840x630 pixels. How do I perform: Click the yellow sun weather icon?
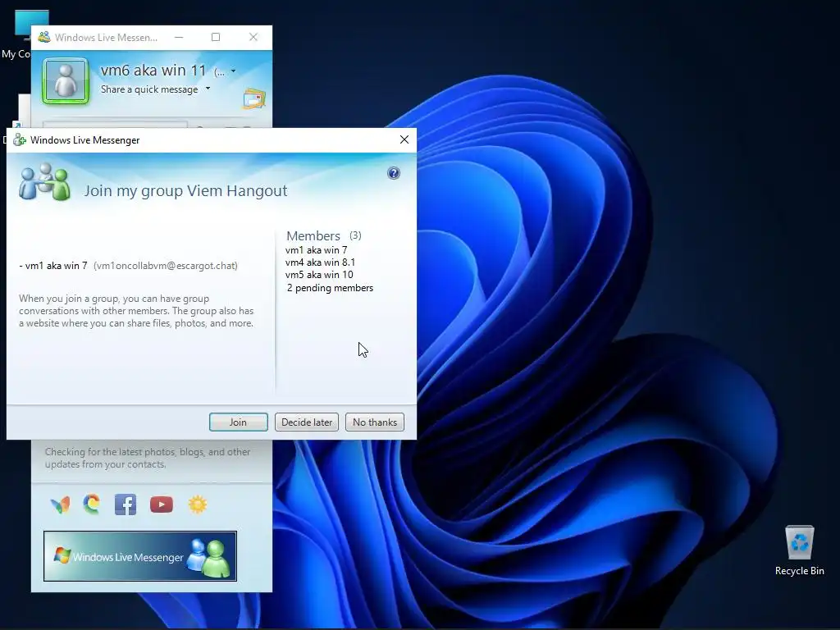tap(198, 504)
